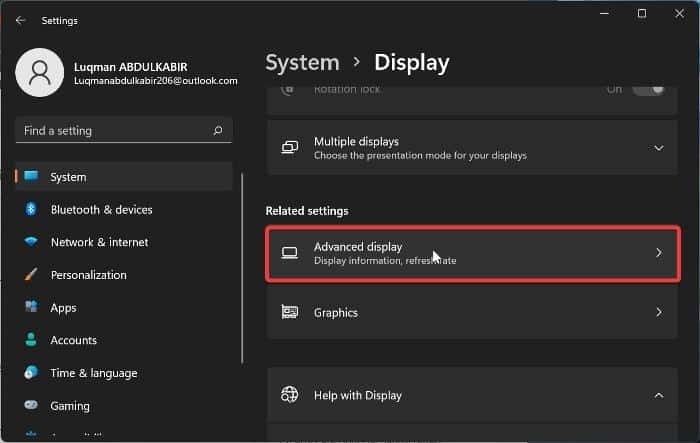The height and width of the screenshot is (443, 700).
Task: Open Advanced display settings label
Action: pos(358,247)
